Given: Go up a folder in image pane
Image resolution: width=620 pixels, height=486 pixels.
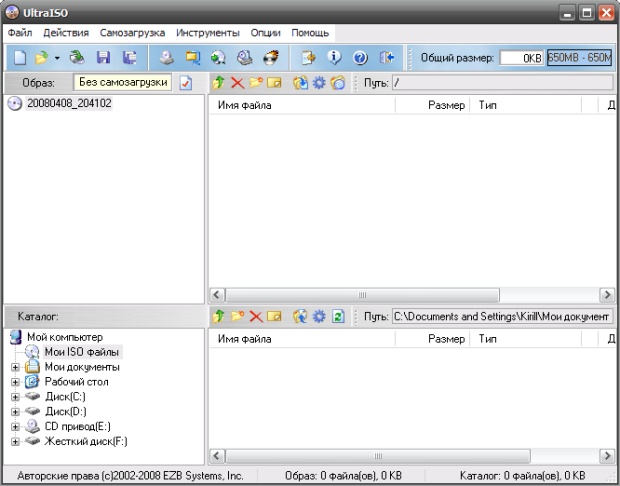Looking at the screenshot, I should pos(218,83).
